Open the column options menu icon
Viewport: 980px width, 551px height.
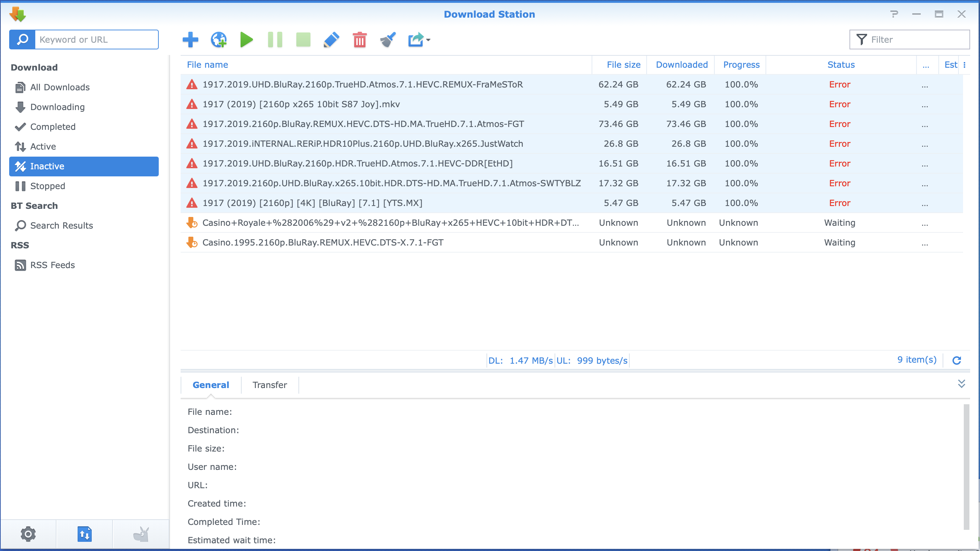pos(966,65)
